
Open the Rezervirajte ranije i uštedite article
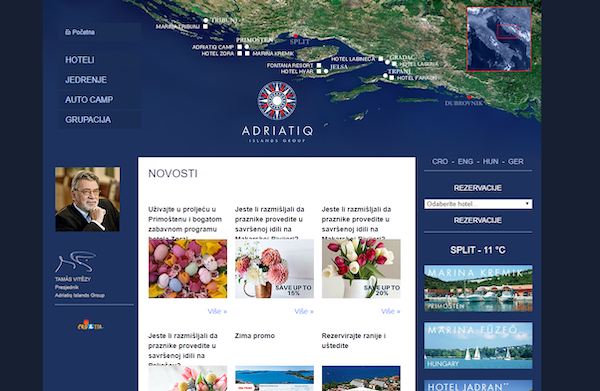pyautogui.click(x=354, y=340)
